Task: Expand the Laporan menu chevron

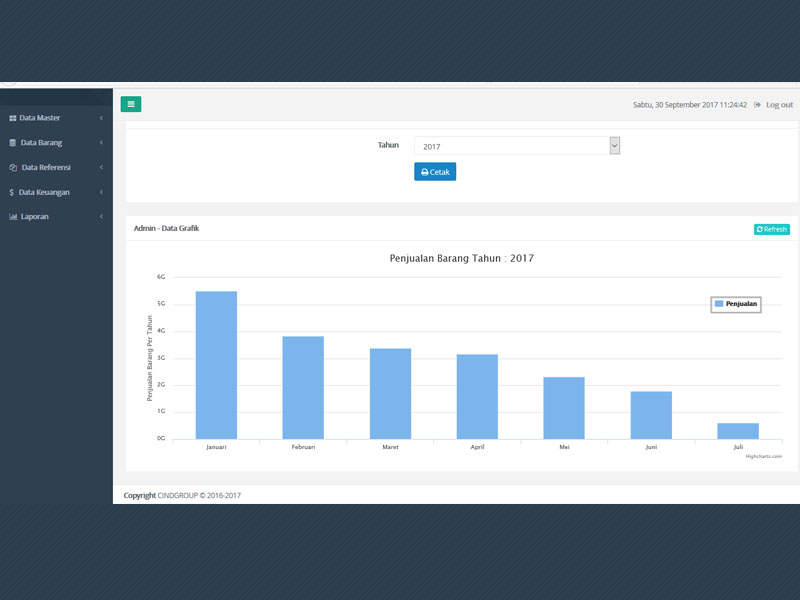Action: pos(101,217)
